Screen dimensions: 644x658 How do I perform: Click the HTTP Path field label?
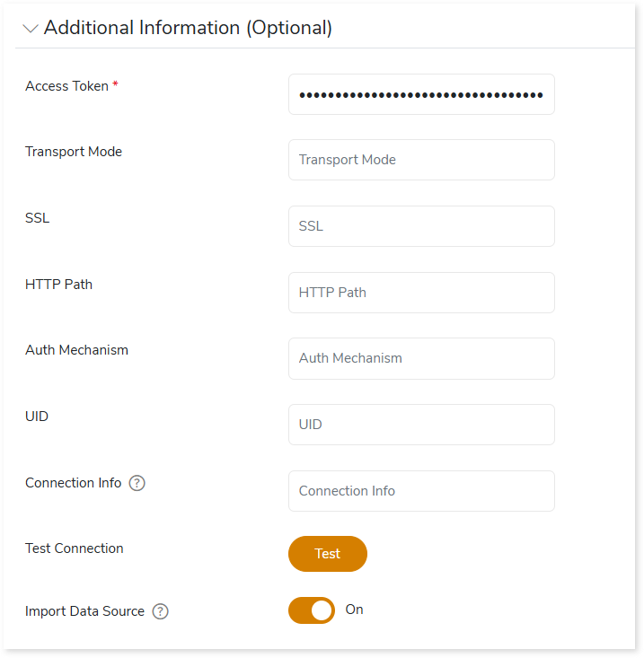(58, 285)
